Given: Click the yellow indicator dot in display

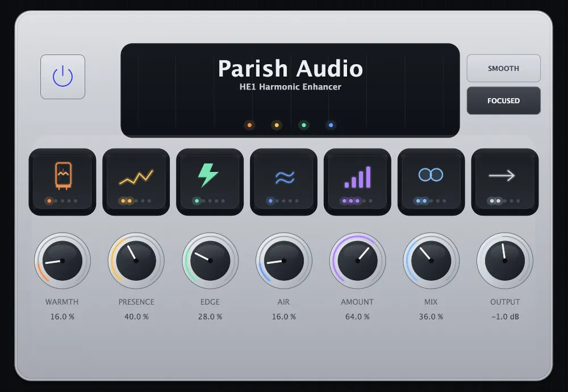Looking at the screenshot, I should (x=277, y=125).
